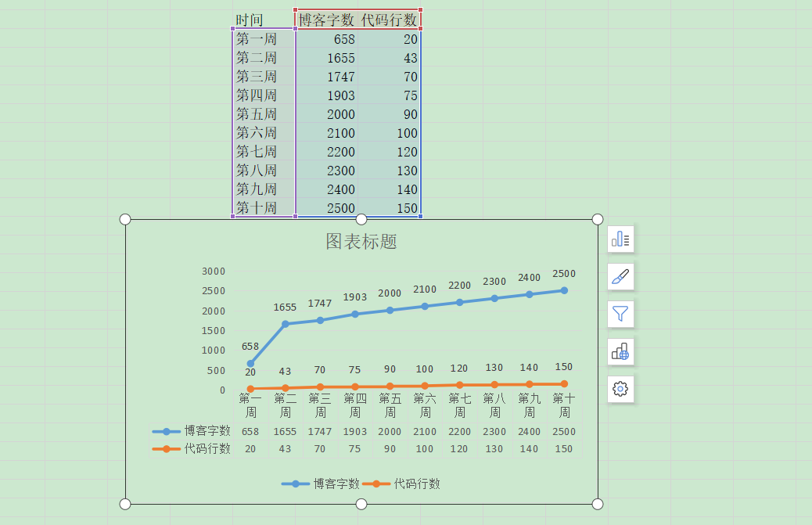Open the chart elements quick button
Image resolution: width=812 pixels, height=525 pixels.
pyautogui.click(x=620, y=239)
